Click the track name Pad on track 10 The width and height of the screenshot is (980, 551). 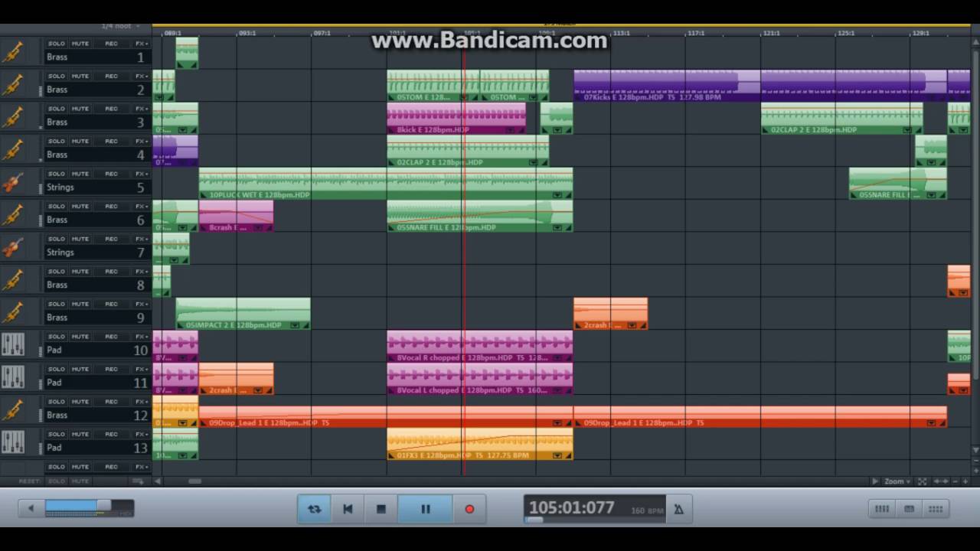click(54, 350)
